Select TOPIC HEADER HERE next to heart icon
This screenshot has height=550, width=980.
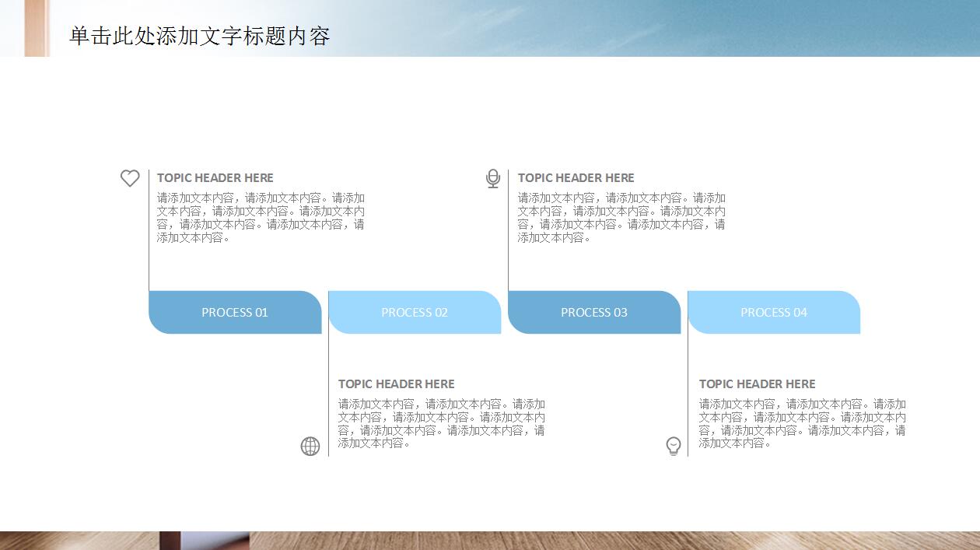tap(215, 178)
